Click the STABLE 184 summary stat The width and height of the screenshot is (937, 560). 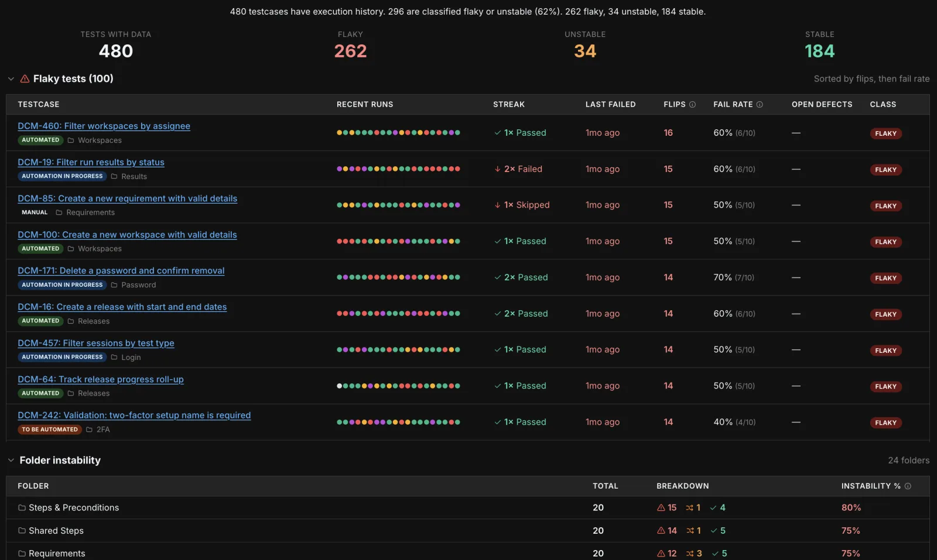(820, 45)
